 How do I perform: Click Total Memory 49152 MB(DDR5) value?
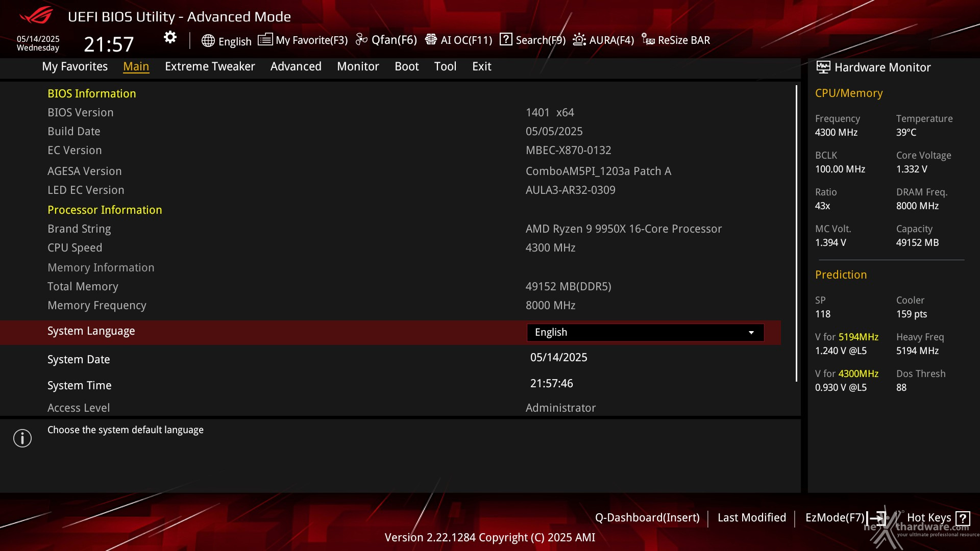pos(569,287)
